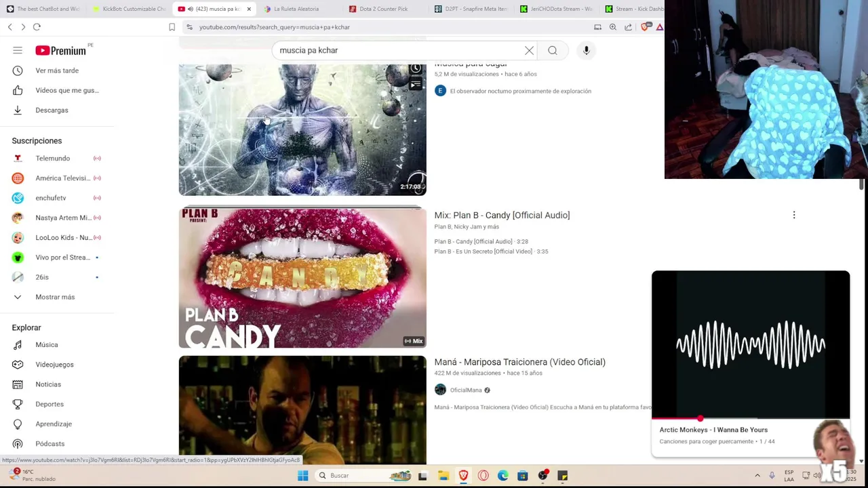Viewport: 868px width, 488px height.
Task: Switch to Dota 2 Counter Pick tab
Action: tap(383, 9)
